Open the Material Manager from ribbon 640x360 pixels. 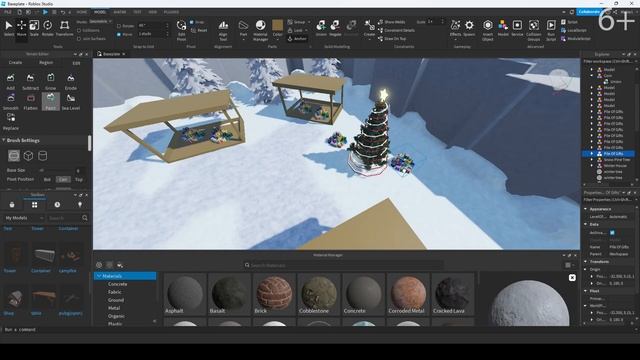[260, 30]
